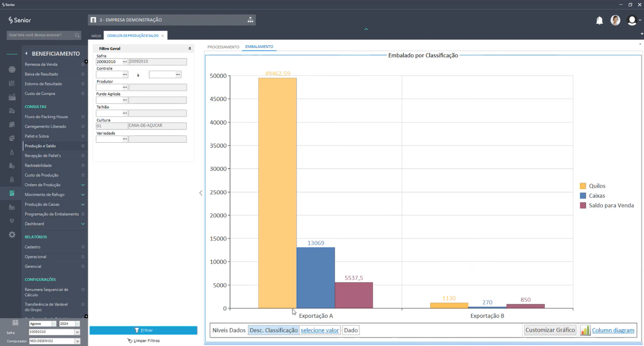644x346 pixels.
Task: Click the tractor icon in left sidebar
Action: pos(12,111)
